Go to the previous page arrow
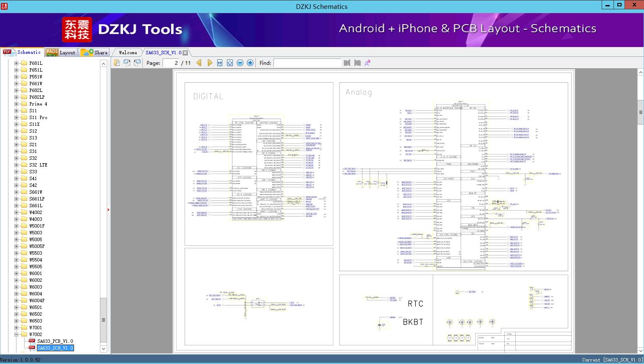Screen dimensions: 644x364 pyautogui.click(x=199, y=63)
